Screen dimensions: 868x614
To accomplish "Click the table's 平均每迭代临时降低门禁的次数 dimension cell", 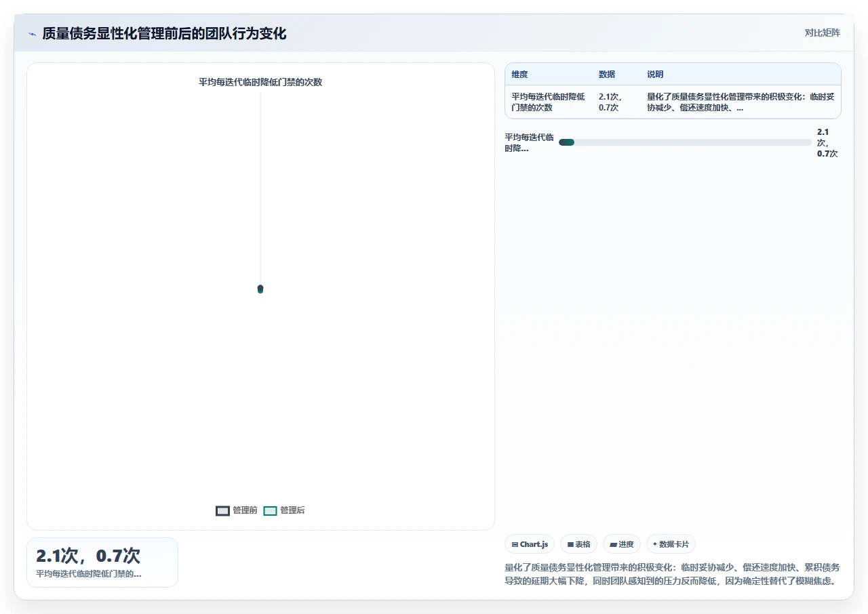I will pos(548,102).
